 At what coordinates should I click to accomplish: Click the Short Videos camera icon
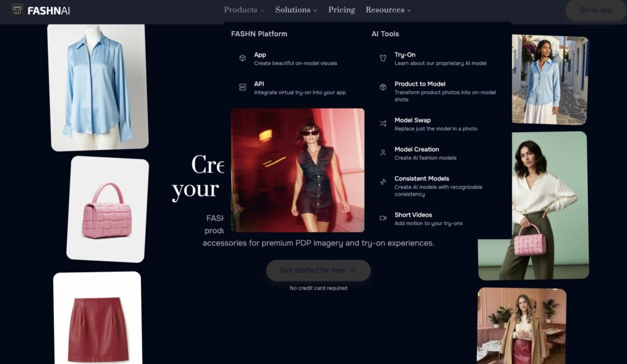[383, 218]
